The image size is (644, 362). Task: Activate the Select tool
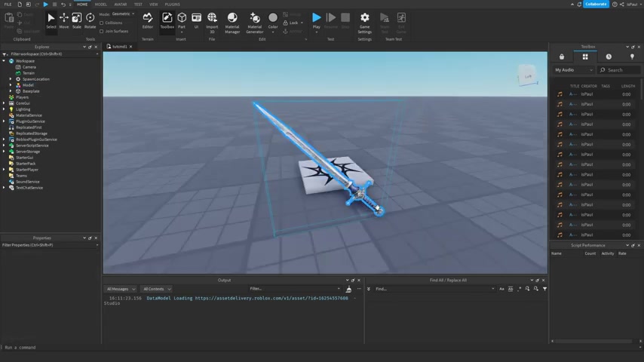point(51,20)
